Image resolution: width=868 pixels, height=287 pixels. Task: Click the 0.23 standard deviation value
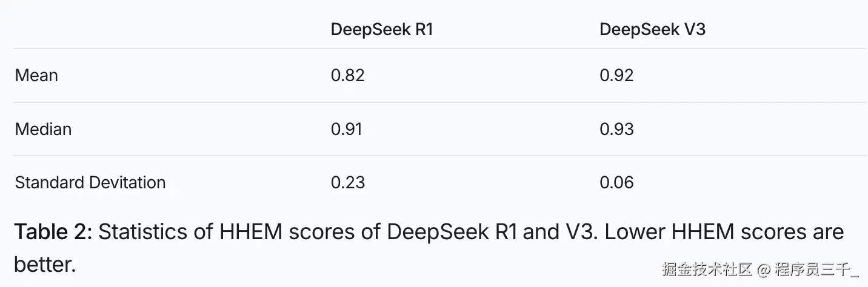pyautogui.click(x=348, y=182)
